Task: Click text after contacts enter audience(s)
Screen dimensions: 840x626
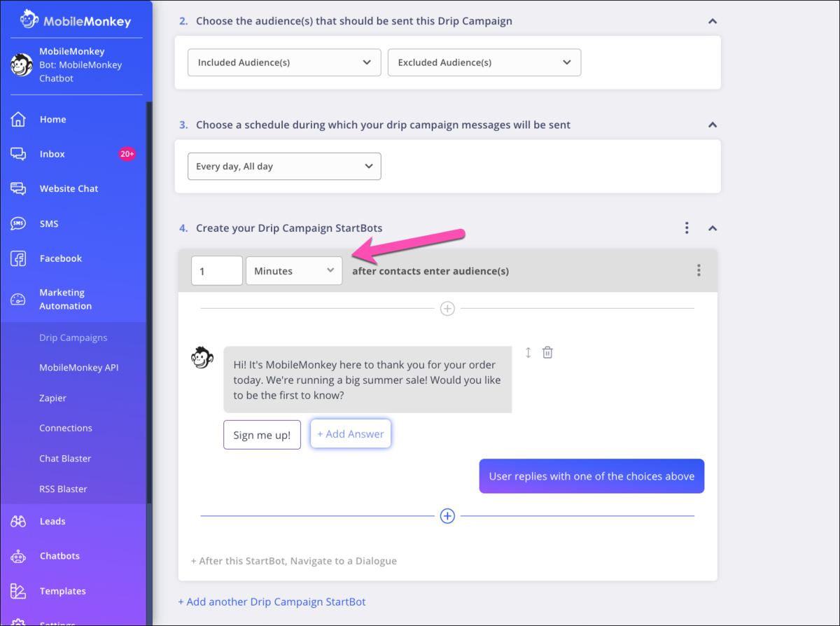Action: tap(430, 271)
